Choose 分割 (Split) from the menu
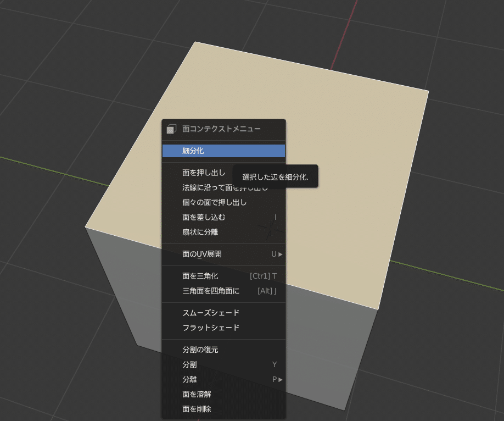The image size is (504, 421). [x=188, y=364]
